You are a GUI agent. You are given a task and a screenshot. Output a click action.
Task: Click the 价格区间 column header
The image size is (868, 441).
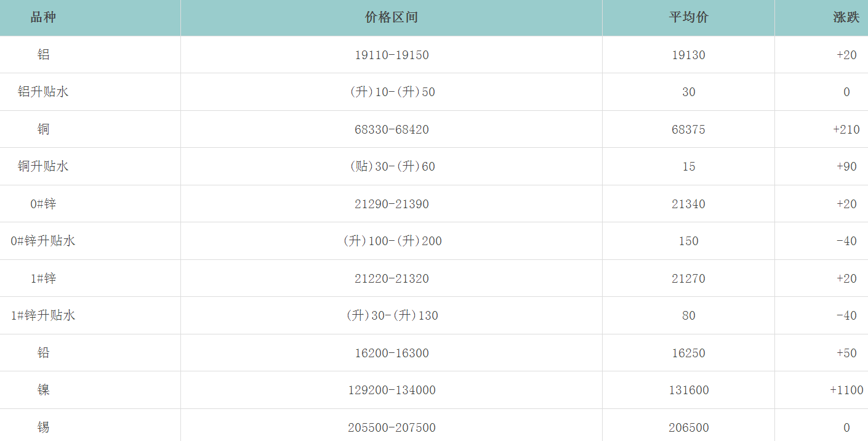tap(392, 17)
